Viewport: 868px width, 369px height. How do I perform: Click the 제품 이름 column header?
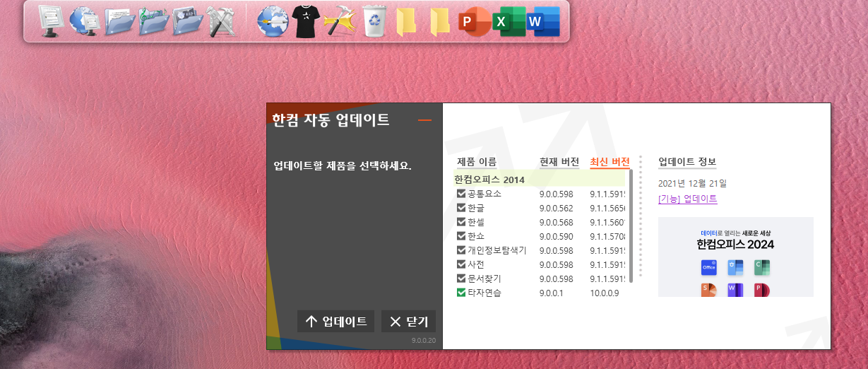477,162
